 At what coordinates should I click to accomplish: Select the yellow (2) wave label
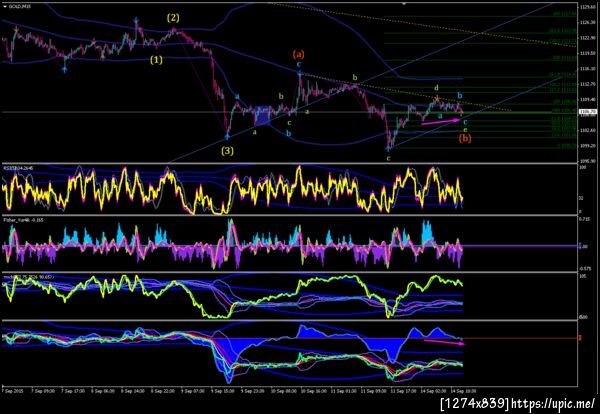coord(173,18)
